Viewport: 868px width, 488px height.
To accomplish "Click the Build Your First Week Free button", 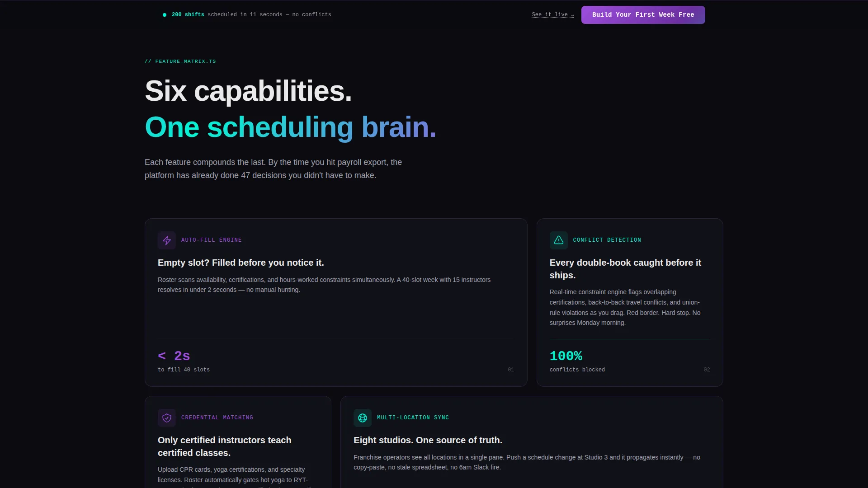I will point(643,15).
